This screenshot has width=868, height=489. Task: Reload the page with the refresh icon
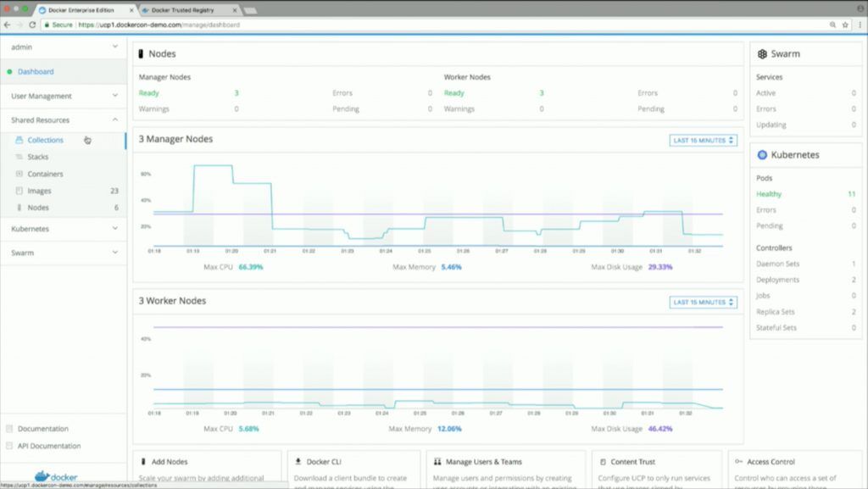click(x=32, y=25)
